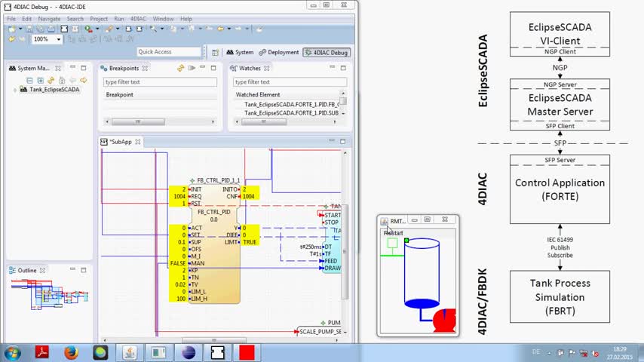The image size is (644, 362).
Task: Click the Breakpoints filter text field
Action: 160,81
